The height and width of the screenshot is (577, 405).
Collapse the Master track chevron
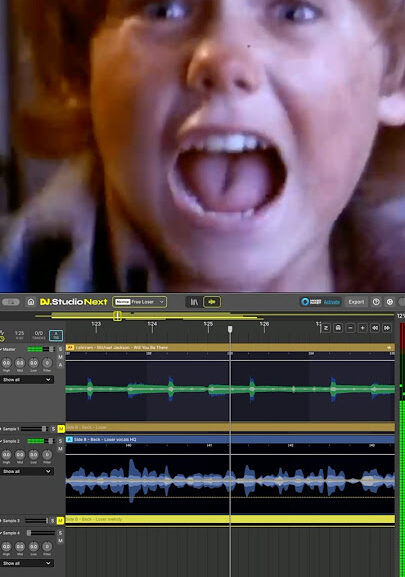[x=1, y=349]
